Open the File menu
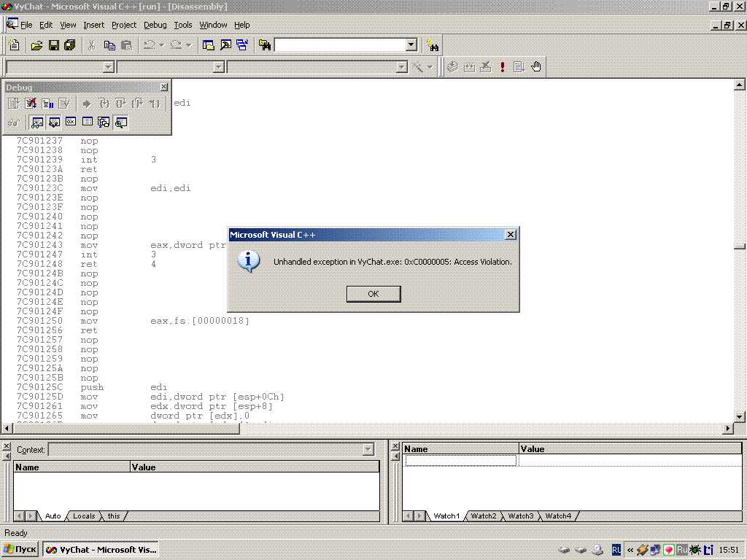 pos(26,25)
